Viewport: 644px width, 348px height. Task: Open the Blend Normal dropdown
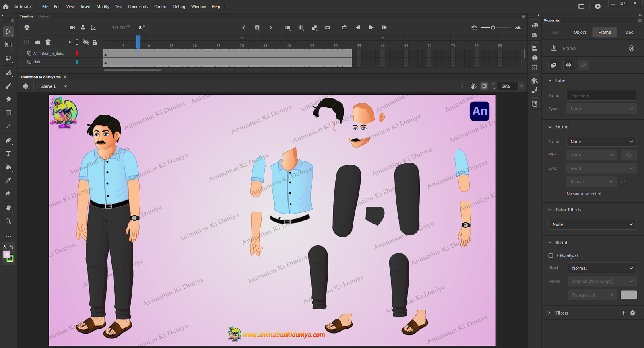(602, 268)
